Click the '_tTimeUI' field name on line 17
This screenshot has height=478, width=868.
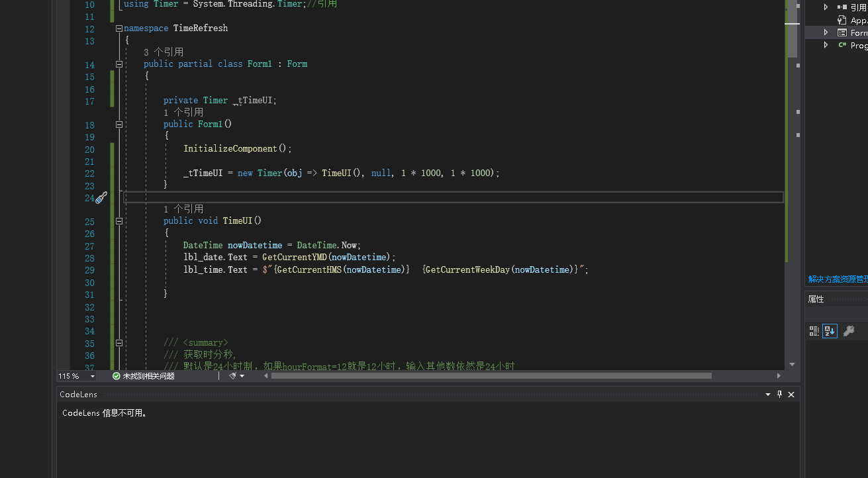click(x=253, y=101)
